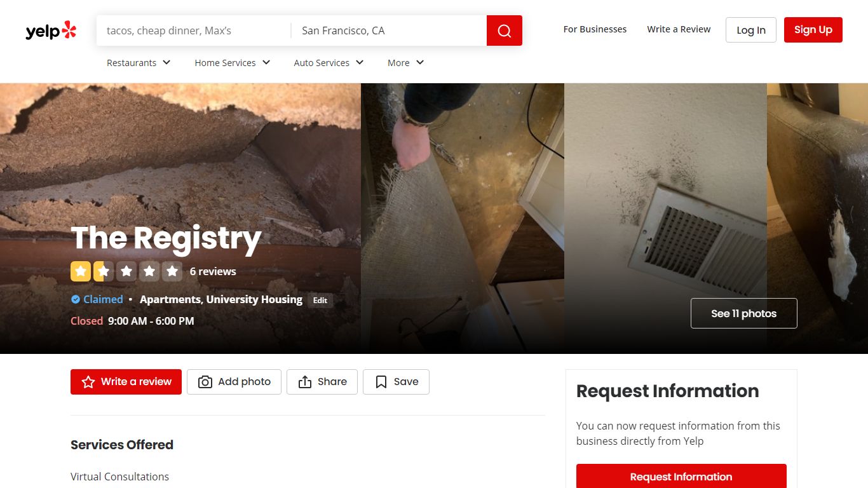868x488 pixels.
Task: Select the third rating star
Action: coord(126,271)
